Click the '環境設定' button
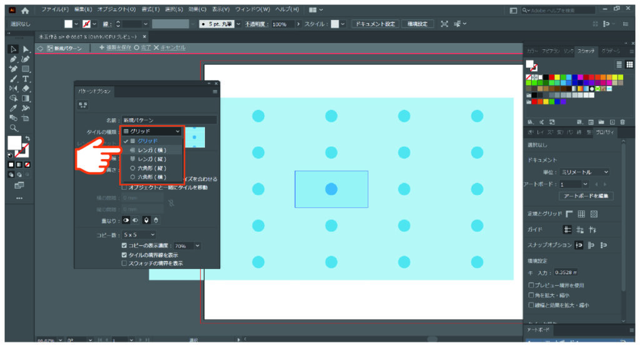Screen dimensions: 640x364 point(417,24)
